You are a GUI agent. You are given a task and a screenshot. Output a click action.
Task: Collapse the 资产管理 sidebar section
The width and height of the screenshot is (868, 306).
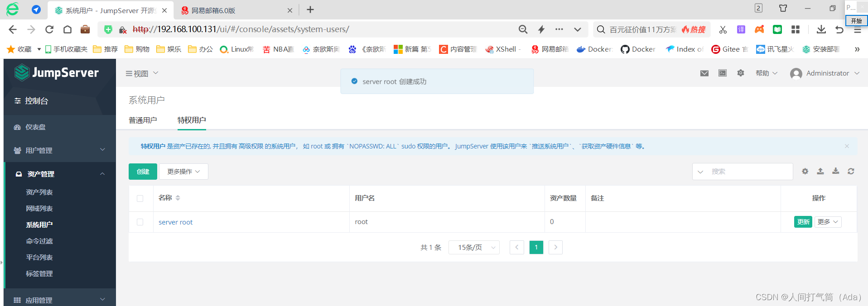(60, 174)
